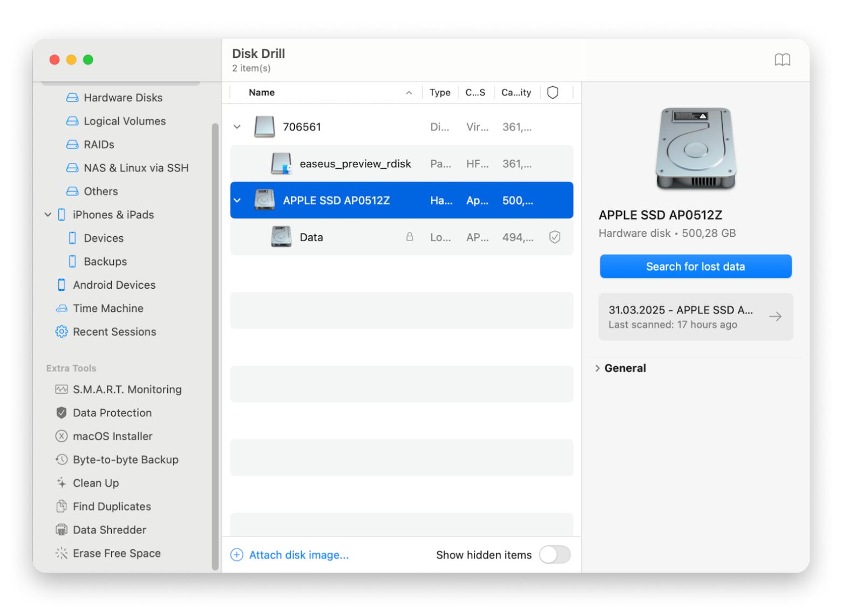The height and width of the screenshot is (616, 842).
Task: Click the Time Machine icon
Action: [62, 309]
